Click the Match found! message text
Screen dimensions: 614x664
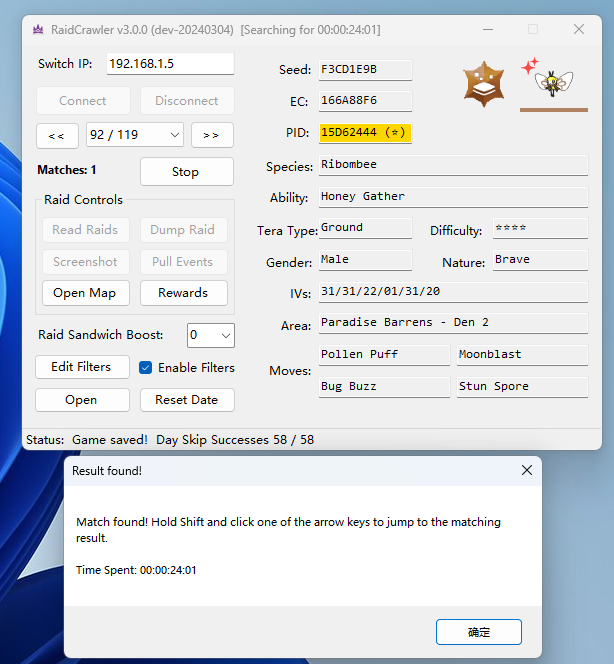(x=288, y=530)
